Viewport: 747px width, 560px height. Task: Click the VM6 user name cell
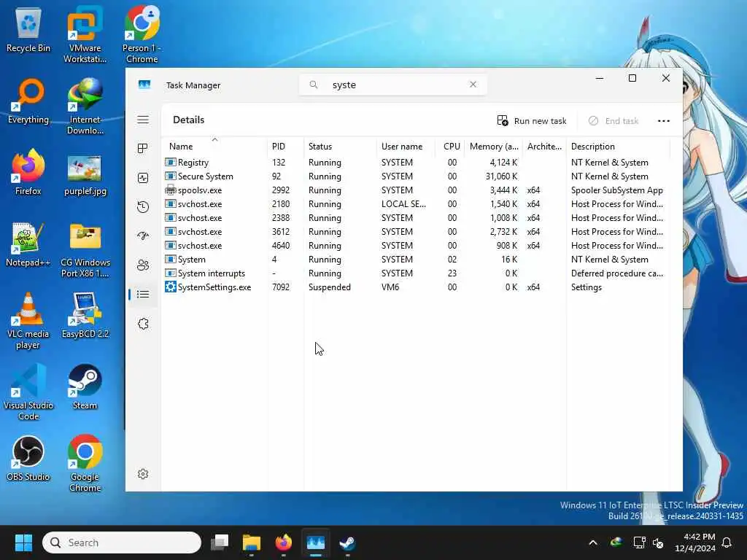point(390,287)
